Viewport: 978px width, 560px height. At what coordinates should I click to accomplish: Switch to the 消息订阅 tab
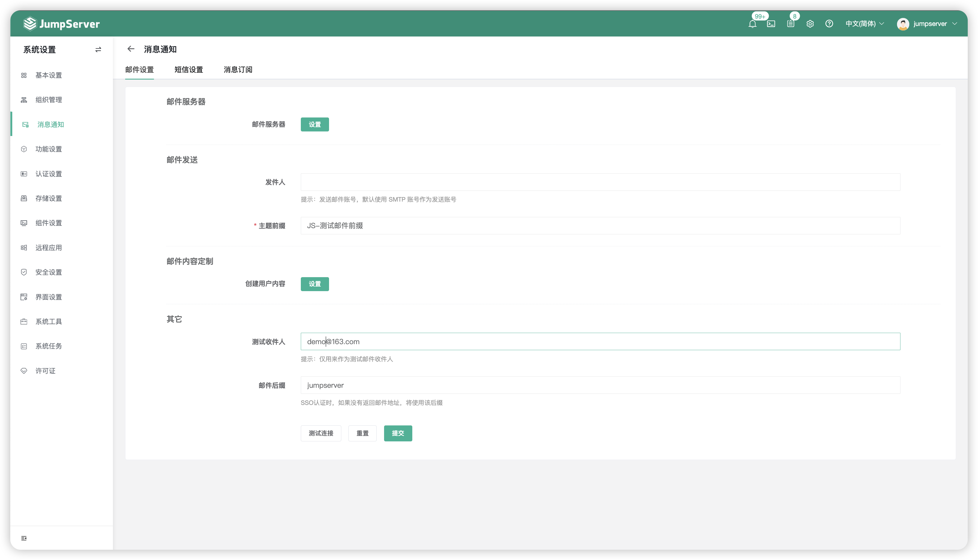pos(238,70)
